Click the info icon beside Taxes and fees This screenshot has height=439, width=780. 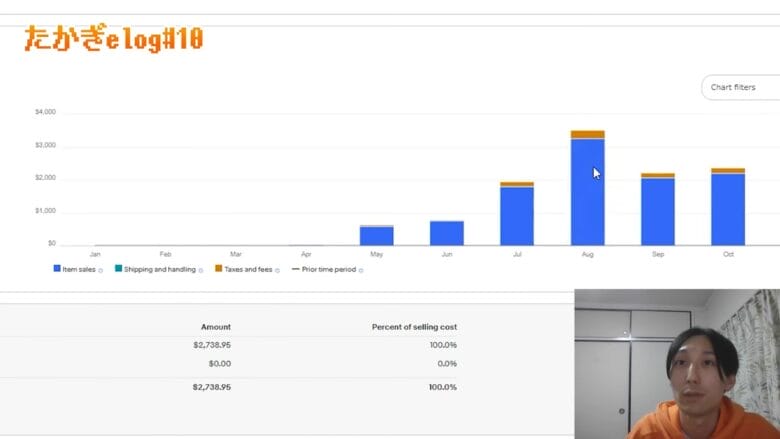(278, 270)
